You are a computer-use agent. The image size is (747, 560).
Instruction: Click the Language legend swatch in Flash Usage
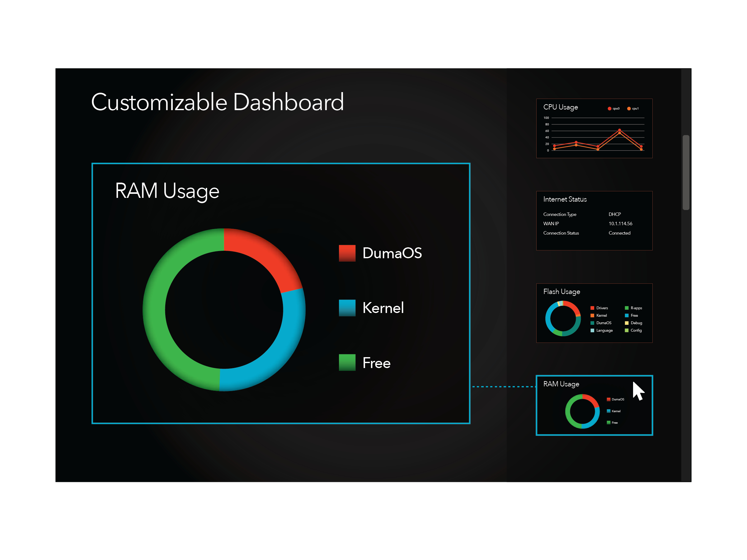click(592, 330)
